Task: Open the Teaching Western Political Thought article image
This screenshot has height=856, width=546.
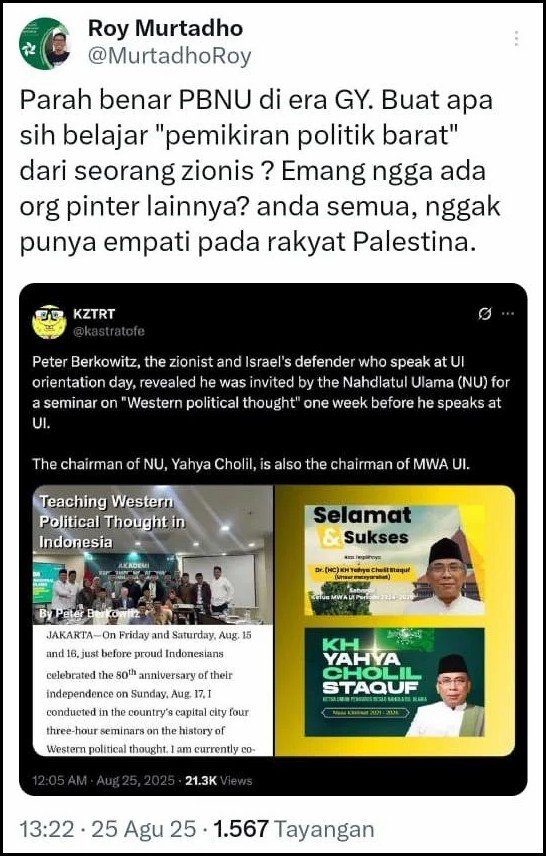Action: click(153, 620)
